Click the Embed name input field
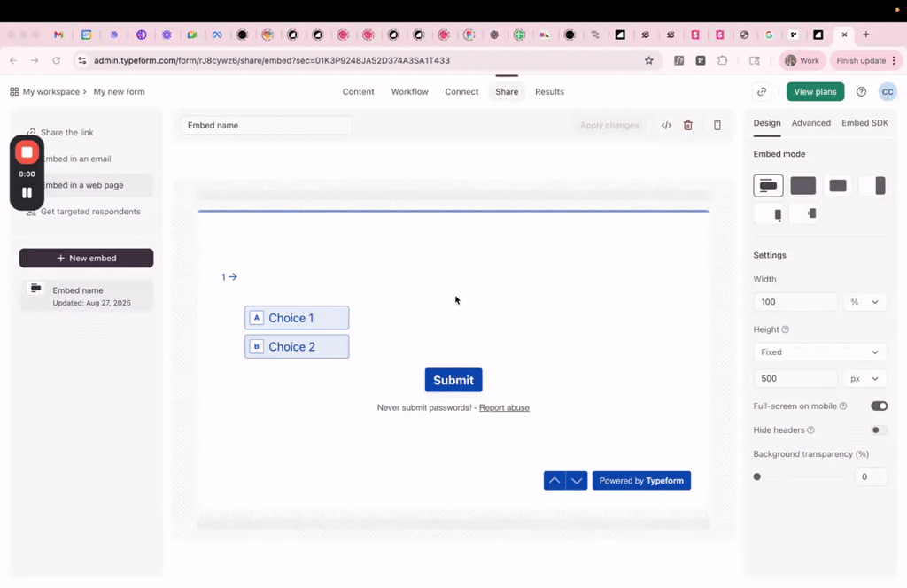This screenshot has height=588, width=907. [x=266, y=126]
